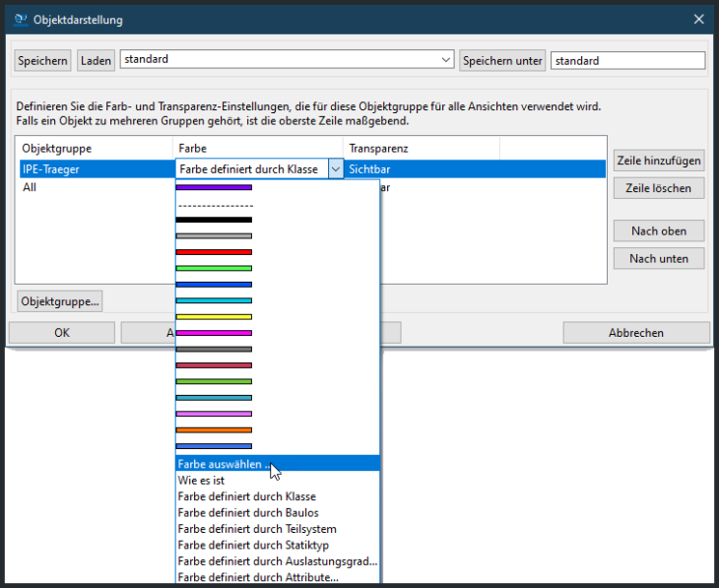Image resolution: width=719 pixels, height=588 pixels.
Task: Move the row up with 'Nach oben'
Action: [658, 231]
